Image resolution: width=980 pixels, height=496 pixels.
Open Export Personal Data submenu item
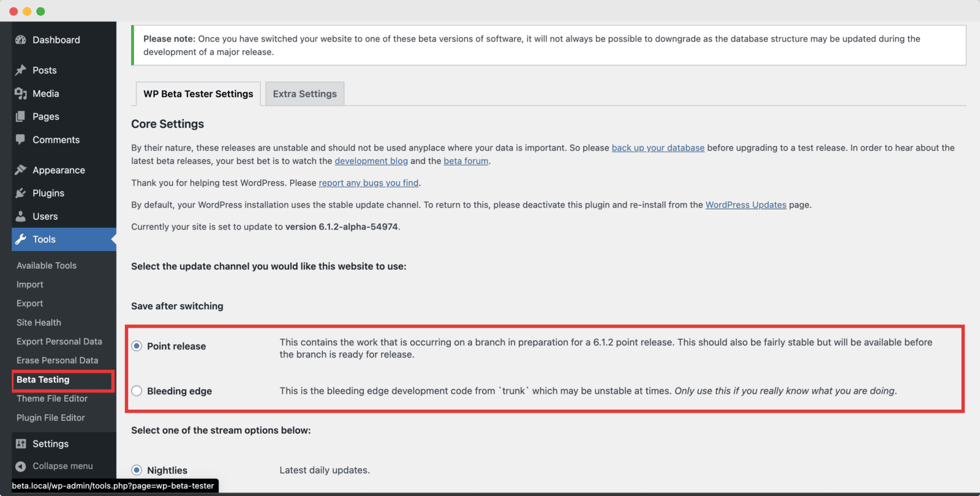(x=59, y=342)
